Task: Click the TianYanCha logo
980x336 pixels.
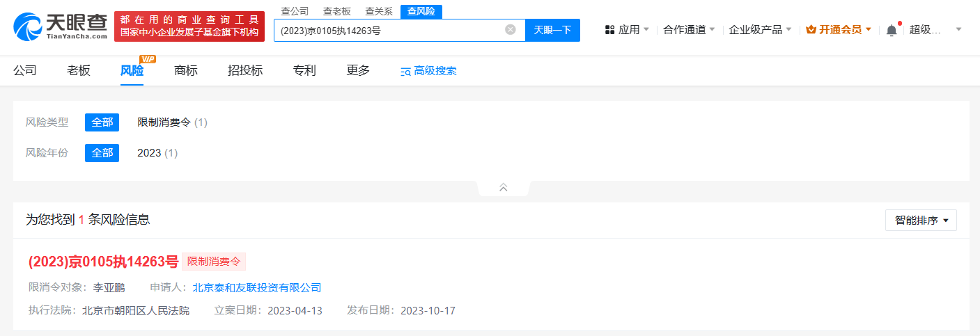Action: click(60, 26)
